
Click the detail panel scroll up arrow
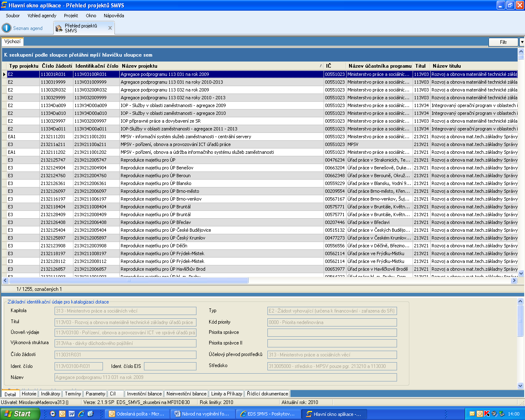(520, 301)
